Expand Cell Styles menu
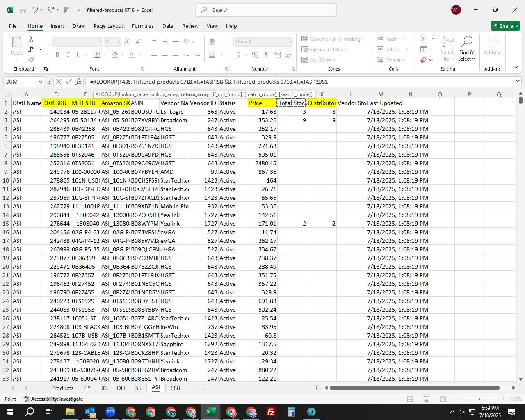The height and width of the screenshot is (420, 525). [x=319, y=60]
